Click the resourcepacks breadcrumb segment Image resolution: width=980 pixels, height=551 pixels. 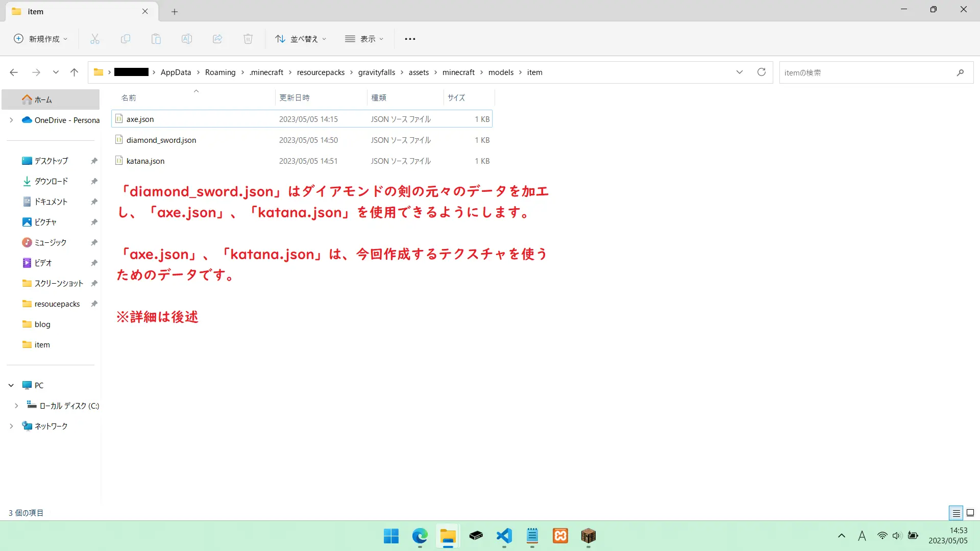321,72
